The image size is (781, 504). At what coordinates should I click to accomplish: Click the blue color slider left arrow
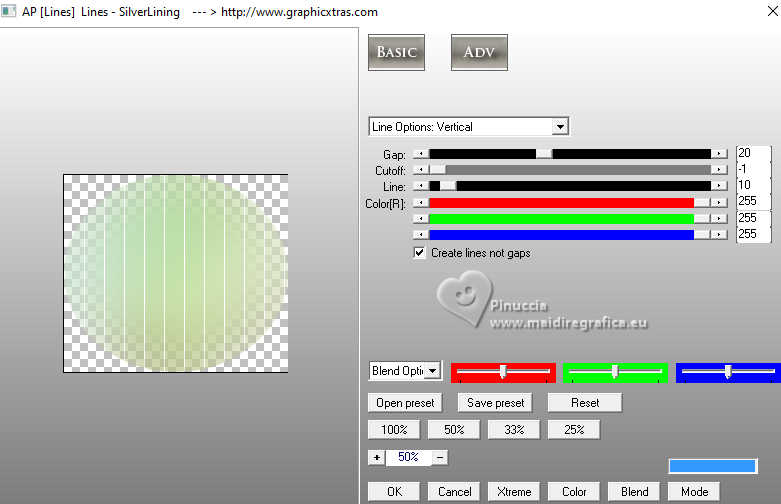click(421, 235)
